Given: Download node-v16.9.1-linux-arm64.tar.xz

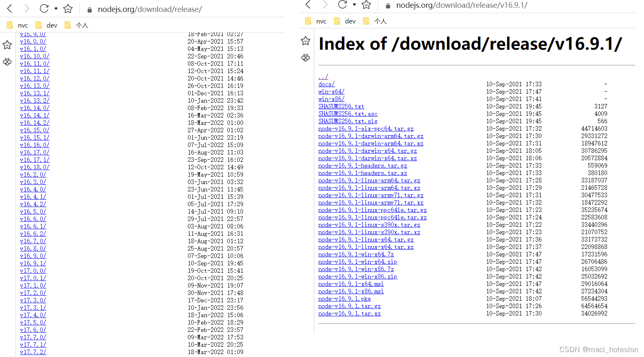Looking at the screenshot, I should click(x=369, y=188).
